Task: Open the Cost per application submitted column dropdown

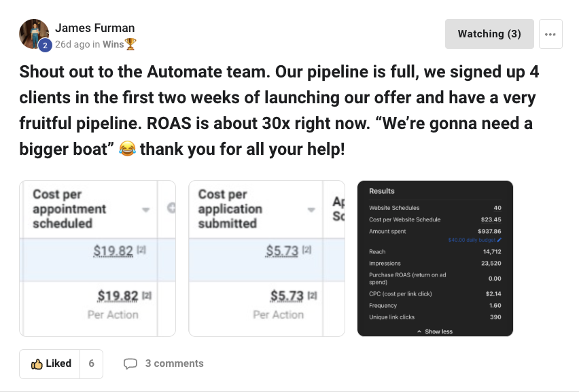Action: [312, 210]
